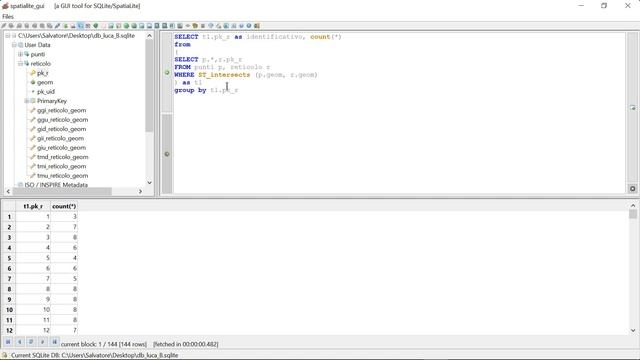Select tmd_reticolo_geom trigger

pos(62,157)
